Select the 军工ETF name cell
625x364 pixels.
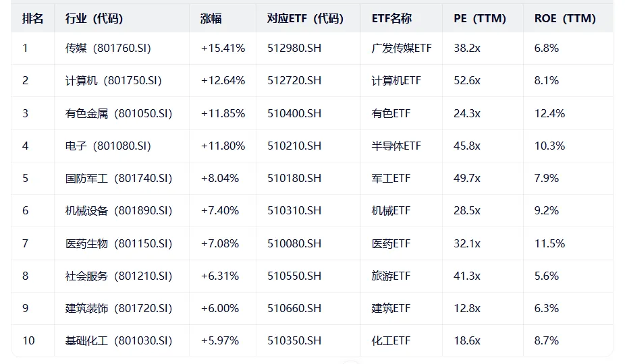pyautogui.click(x=391, y=179)
